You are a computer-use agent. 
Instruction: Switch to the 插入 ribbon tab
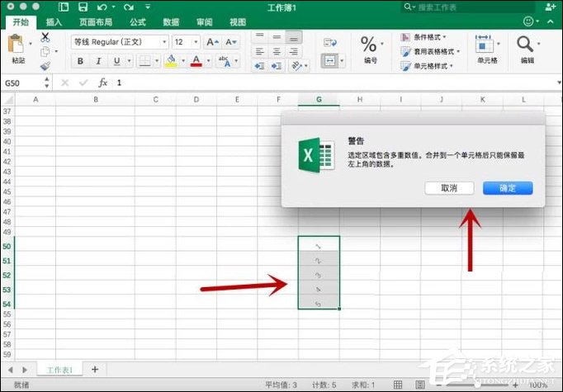click(x=54, y=22)
